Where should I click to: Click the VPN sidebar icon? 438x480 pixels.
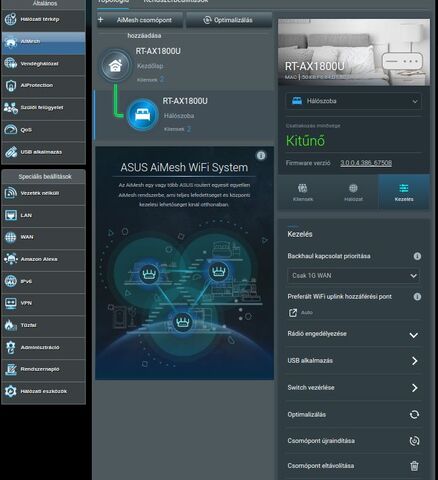tap(11, 303)
